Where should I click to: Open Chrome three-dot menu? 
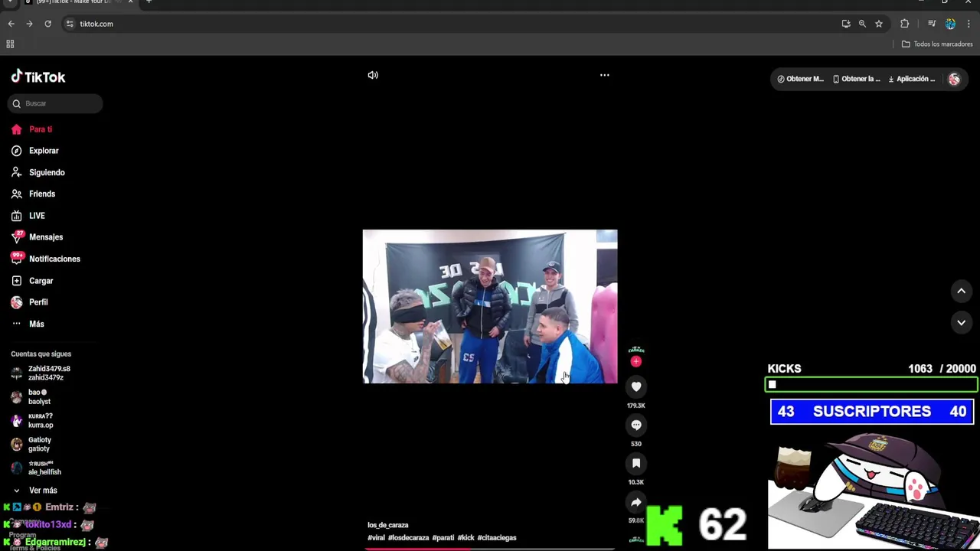[x=969, y=24]
